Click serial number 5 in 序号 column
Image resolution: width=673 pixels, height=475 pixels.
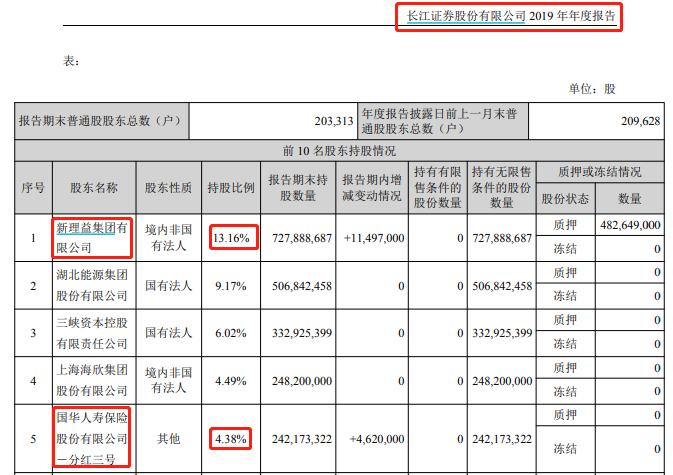pyautogui.click(x=33, y=439)
